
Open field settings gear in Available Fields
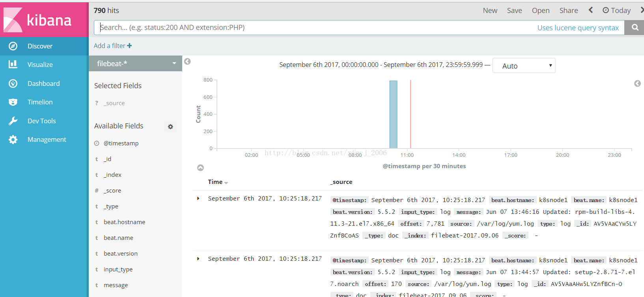[170, 127]
